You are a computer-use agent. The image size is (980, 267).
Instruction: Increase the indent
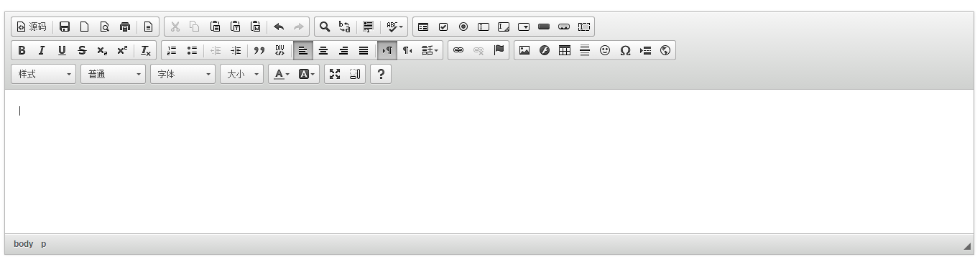pos(236,50)
